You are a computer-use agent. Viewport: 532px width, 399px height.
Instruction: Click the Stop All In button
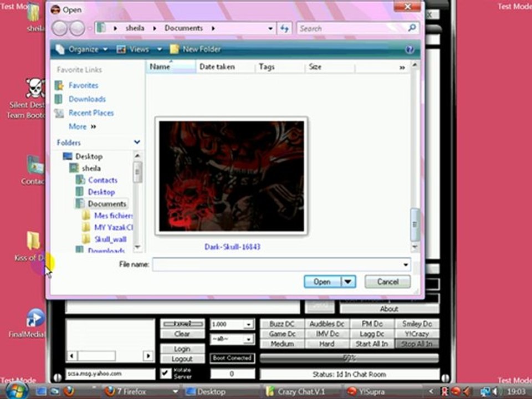click(417, 344)
